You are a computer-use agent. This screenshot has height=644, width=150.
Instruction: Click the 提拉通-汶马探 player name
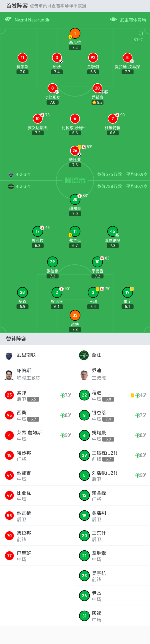(127, 67)
